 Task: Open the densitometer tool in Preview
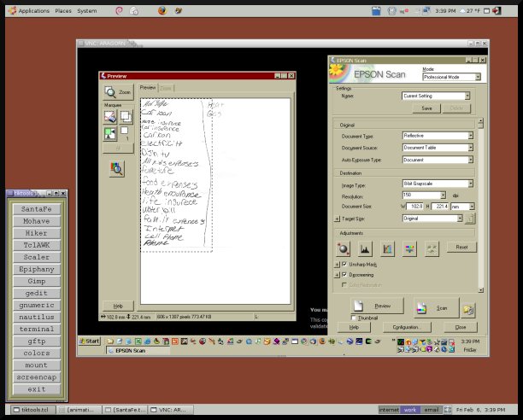click(x=117, y=168)
